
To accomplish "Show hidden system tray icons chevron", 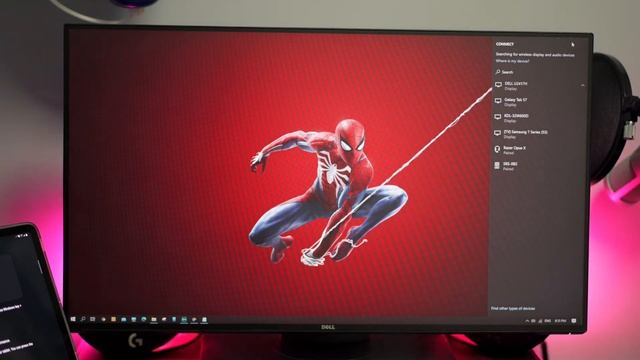I will point(527,321).
